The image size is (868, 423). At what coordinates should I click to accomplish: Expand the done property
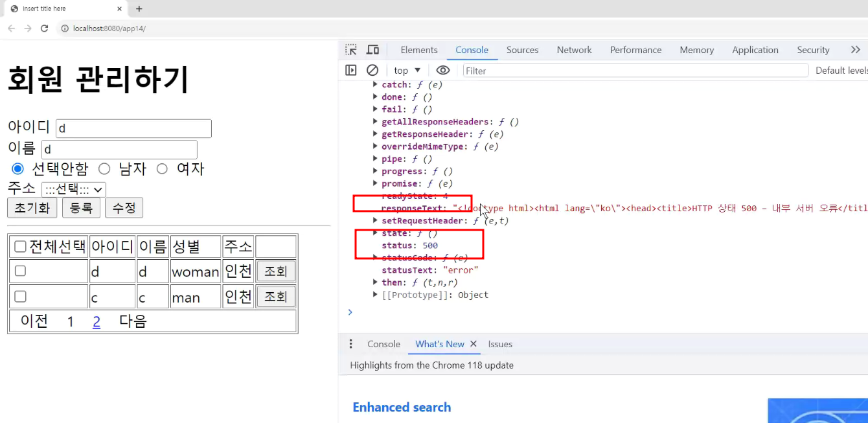pyautogui.click(x=375, y=97)
